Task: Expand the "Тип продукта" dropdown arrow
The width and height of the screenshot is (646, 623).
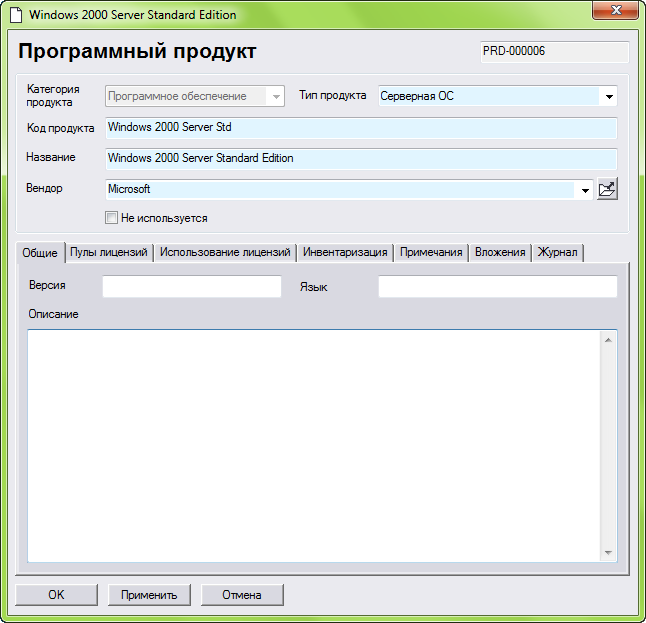Action: tap(609, 96)
